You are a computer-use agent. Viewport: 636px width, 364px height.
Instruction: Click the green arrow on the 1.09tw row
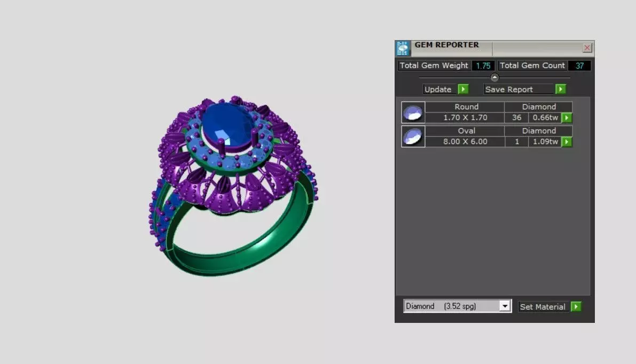pos(567,141)
